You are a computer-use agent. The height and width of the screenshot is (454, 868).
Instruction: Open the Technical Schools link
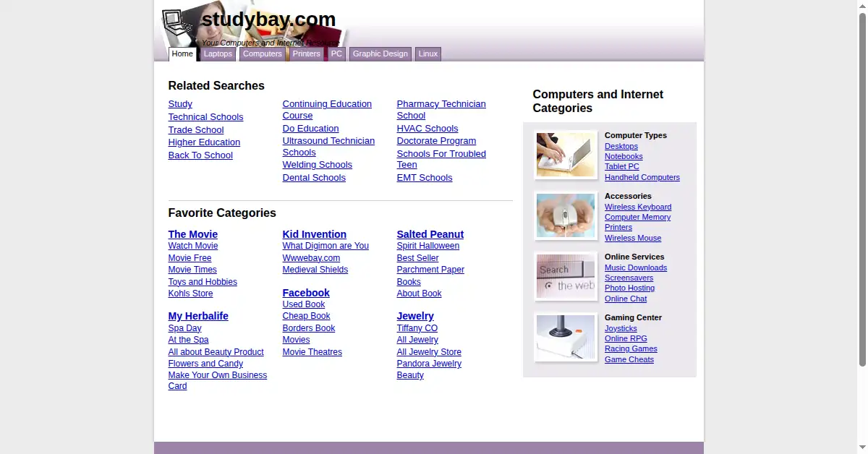tap(206, 117)
